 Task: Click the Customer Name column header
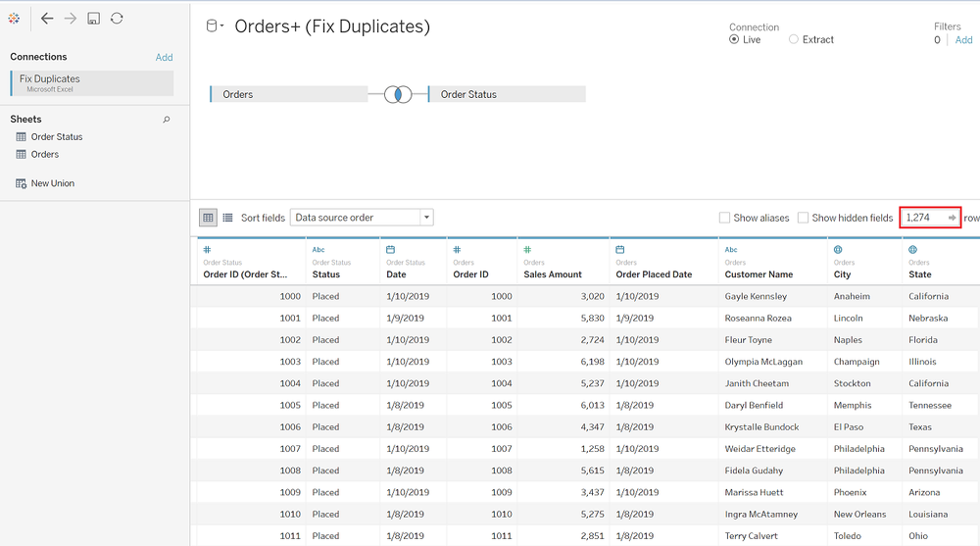pos(759,274)
